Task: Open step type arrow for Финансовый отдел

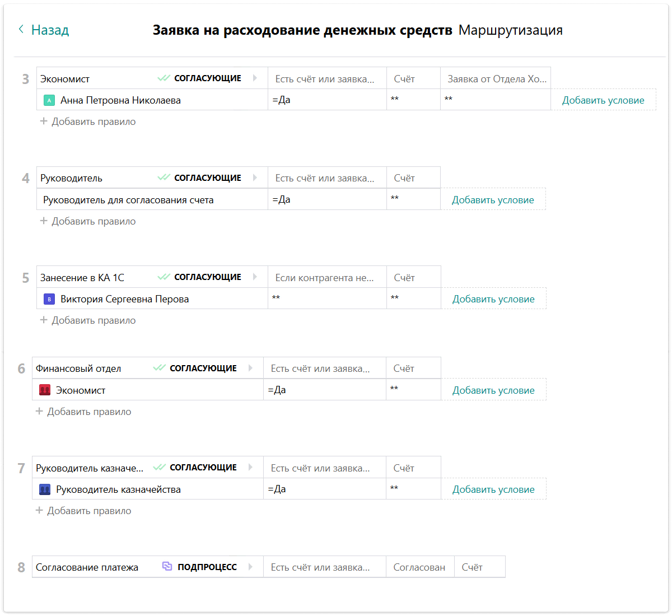Action: click(250, 368)
